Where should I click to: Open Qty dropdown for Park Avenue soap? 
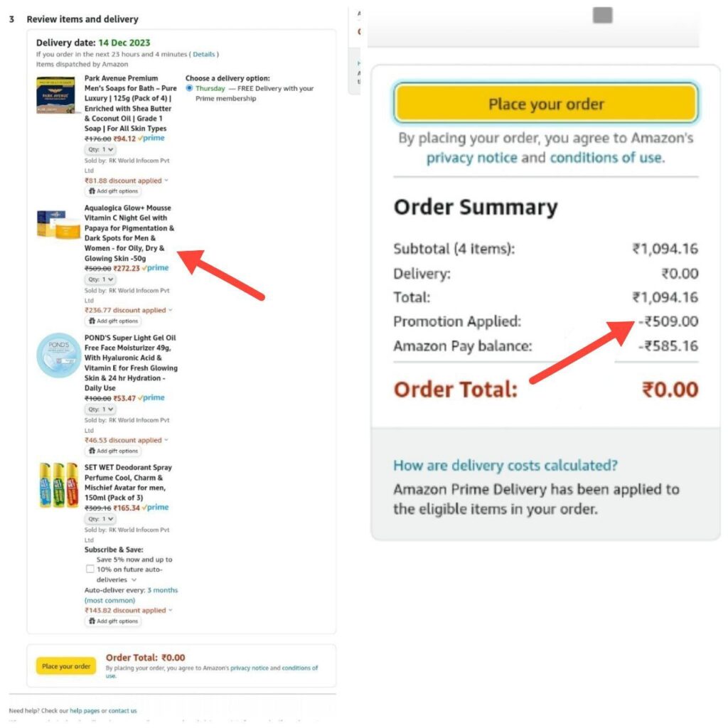100,149
